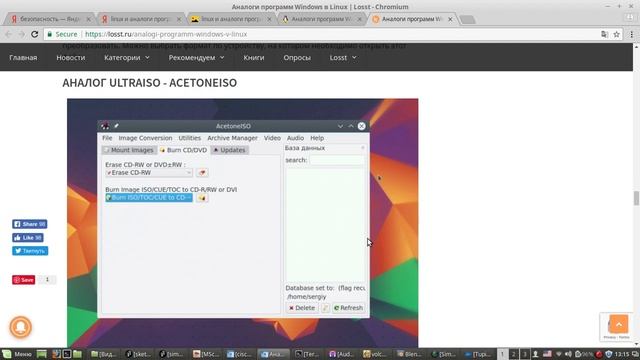
Task: Open a new tab with the new-tab button
Action: [x=467, y=19]
